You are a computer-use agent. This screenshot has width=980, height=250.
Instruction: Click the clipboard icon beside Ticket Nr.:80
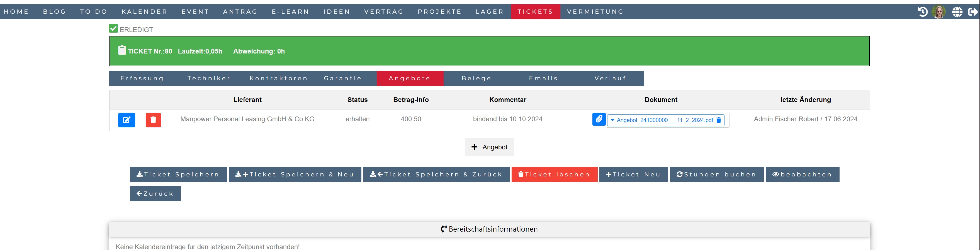122,50
